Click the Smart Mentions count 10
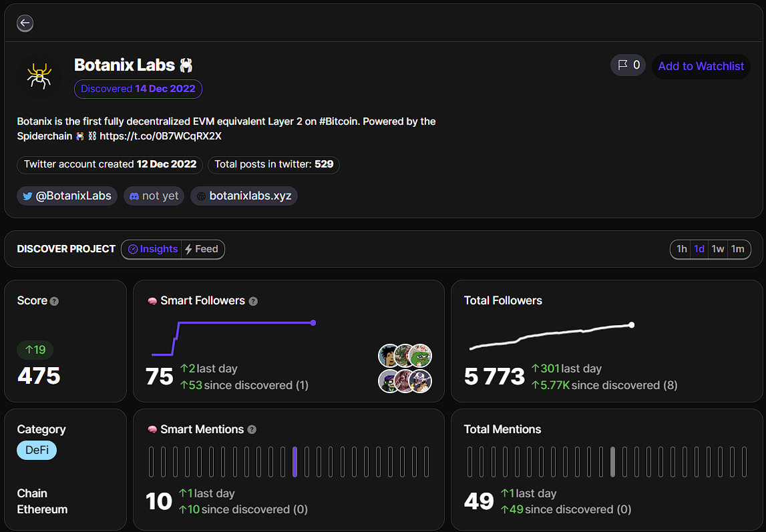This screenshot has width=766, height=532. pyautogui.click(x=159, y=502)
